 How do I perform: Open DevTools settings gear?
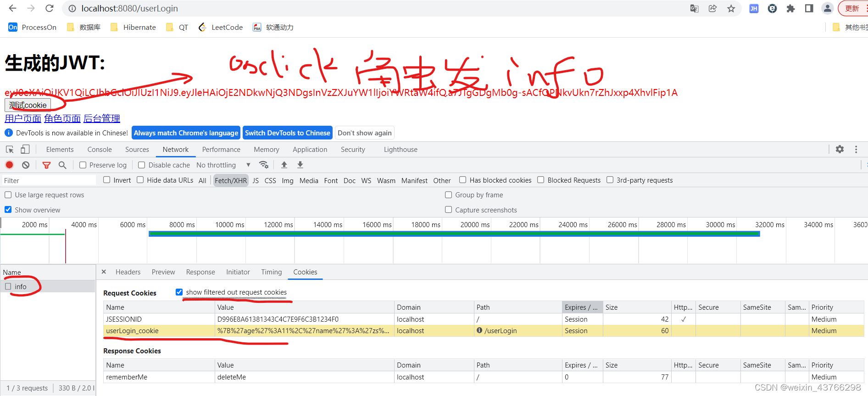840,149
